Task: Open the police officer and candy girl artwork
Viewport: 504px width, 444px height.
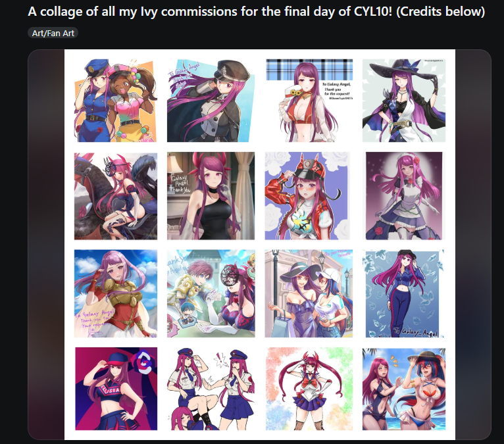Action: click(116, 100)
